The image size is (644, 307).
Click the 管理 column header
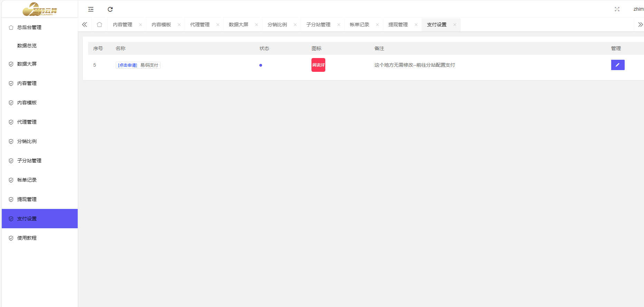(x=616, y=48)
